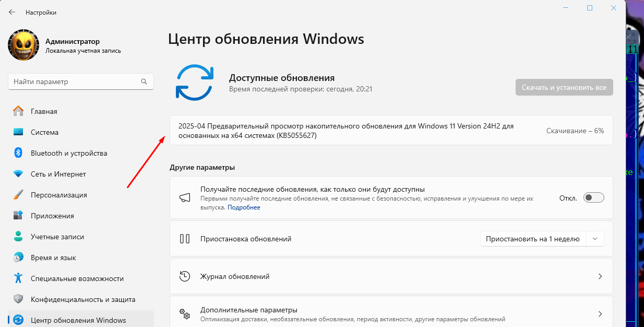The width and height of the screenshot is (644, 327).
Task: Open the Главная home icon
Action: tap(18, 111)
